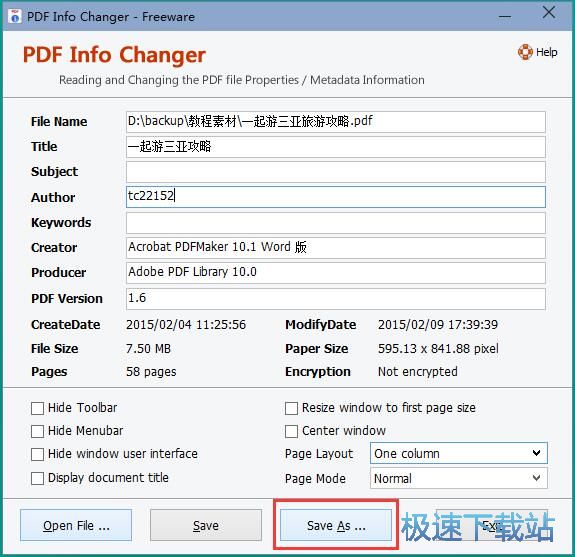Choose Save As to export the PDF
This screenshot has width=575, height=557.
point(336,525)
